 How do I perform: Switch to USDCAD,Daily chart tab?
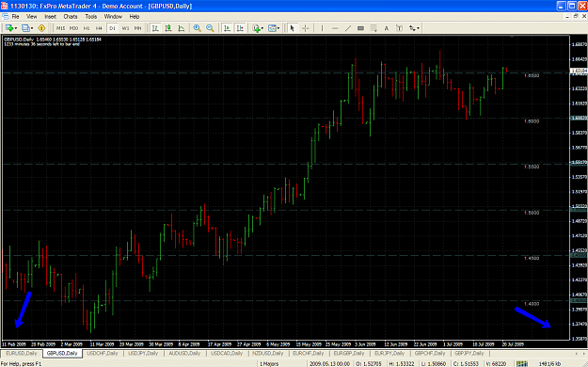pyautogui.click(x=226, y=354)
